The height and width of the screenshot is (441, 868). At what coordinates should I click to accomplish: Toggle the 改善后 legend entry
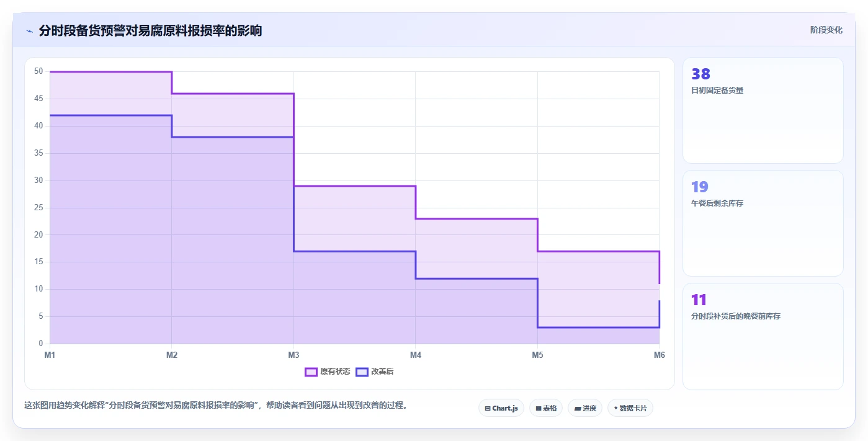[x=375, y=372]
